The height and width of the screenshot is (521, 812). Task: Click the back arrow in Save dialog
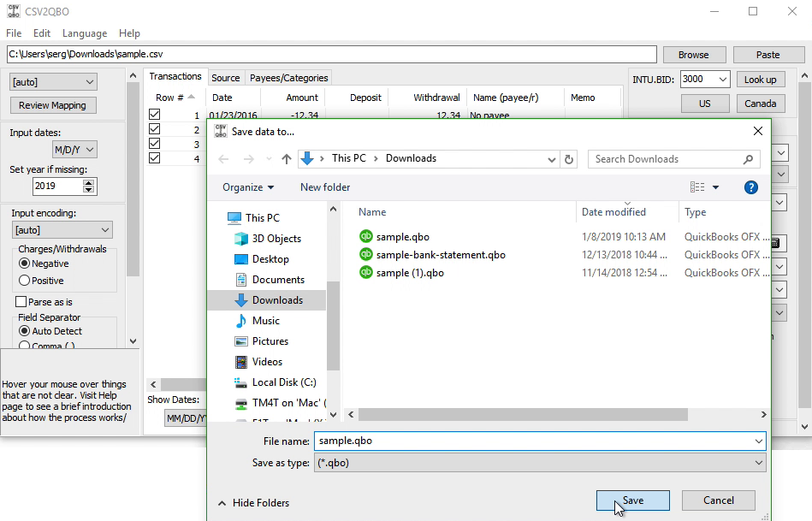tap(223, 159)
